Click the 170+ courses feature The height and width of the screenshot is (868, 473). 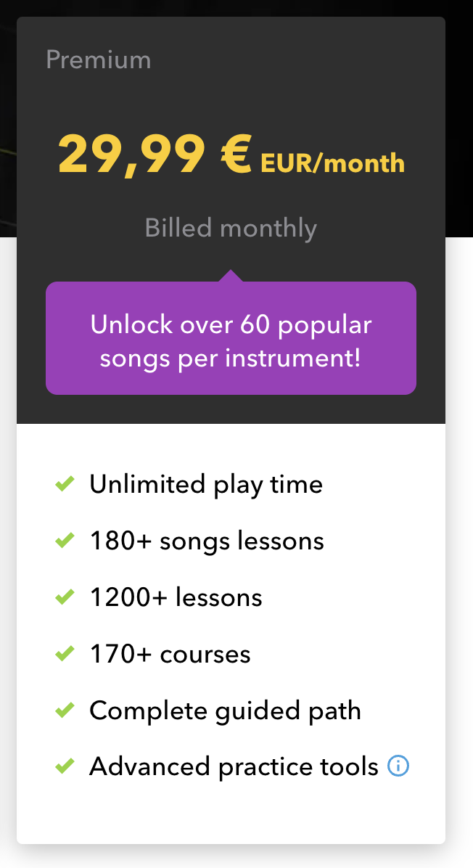[x=170, y=655]
